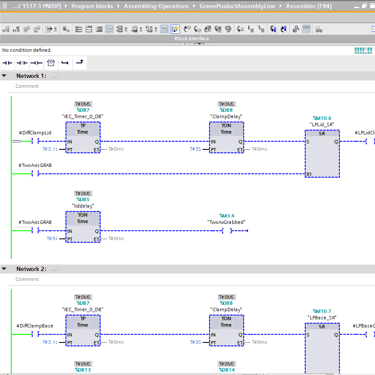The width and height of the screenshot is (375, 375).
Task: Click the small block icon before Open all networks
Action: coord(66,29)
